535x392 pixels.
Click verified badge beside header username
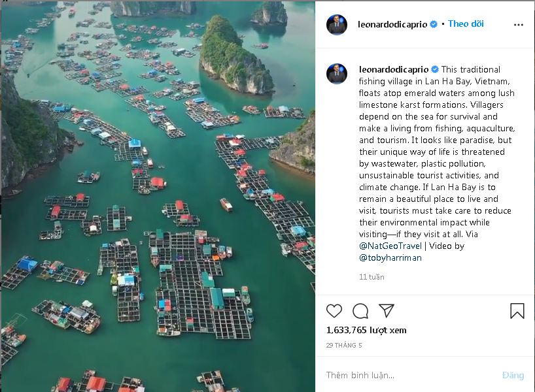[434, 24]
